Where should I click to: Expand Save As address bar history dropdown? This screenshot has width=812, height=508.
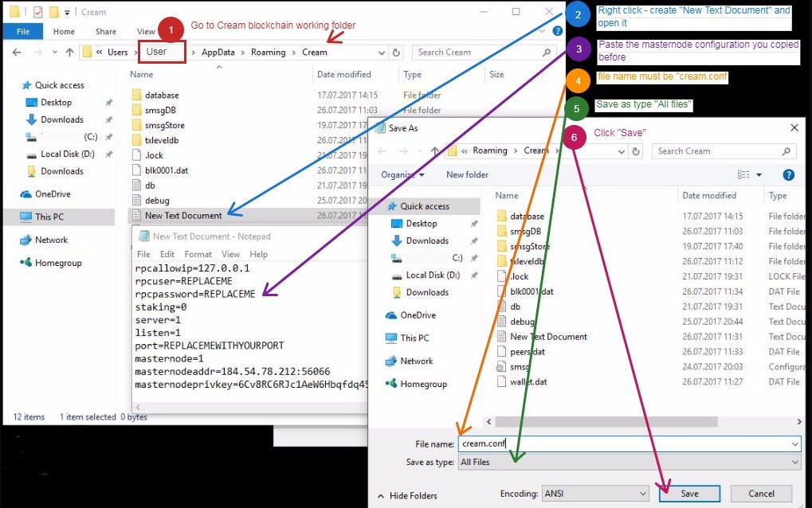[x=622, y=151]
